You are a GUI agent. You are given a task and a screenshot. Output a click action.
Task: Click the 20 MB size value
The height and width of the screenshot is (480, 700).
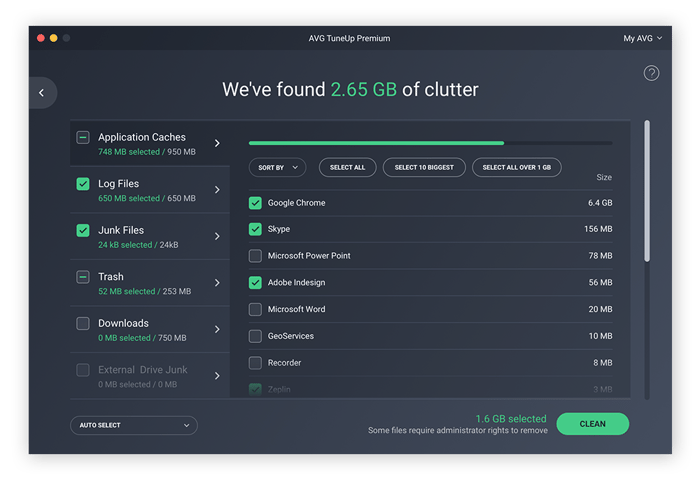pos(600,309)
